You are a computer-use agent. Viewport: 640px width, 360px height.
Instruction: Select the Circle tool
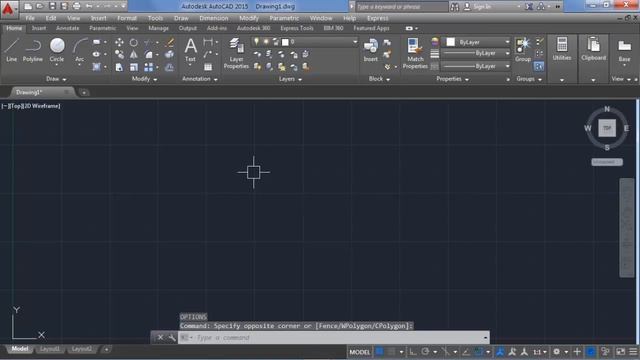tap(57, 50)
